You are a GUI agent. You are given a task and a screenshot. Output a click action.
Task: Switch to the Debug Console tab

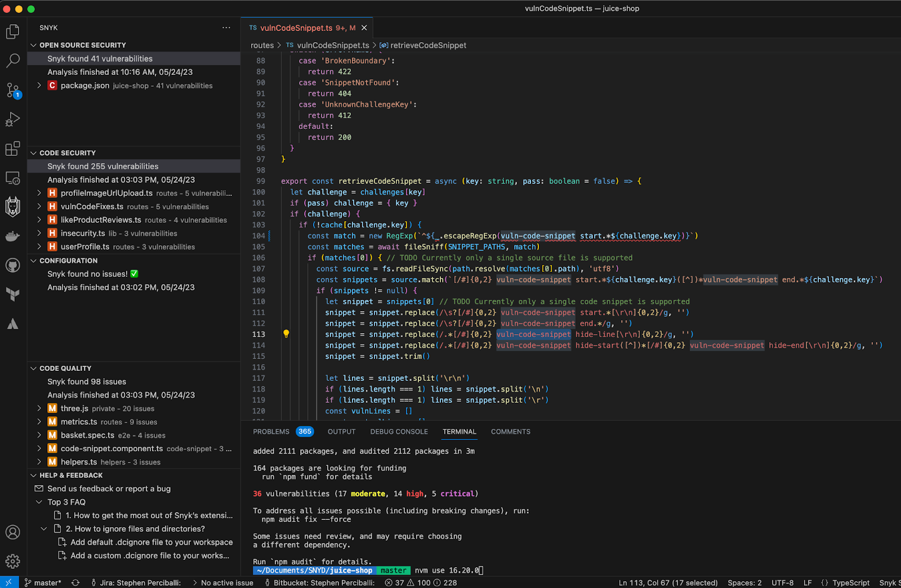[399, 432]
